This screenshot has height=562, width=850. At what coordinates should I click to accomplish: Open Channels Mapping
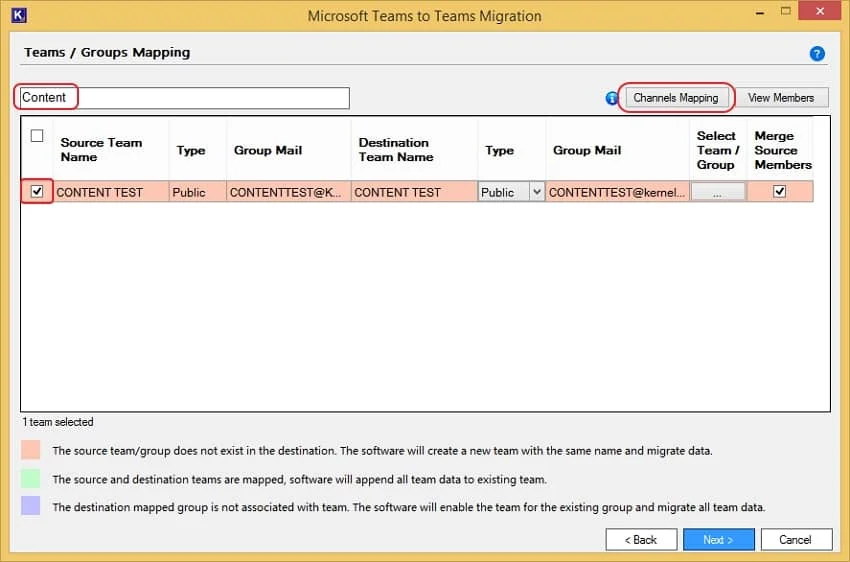(675, 98)
